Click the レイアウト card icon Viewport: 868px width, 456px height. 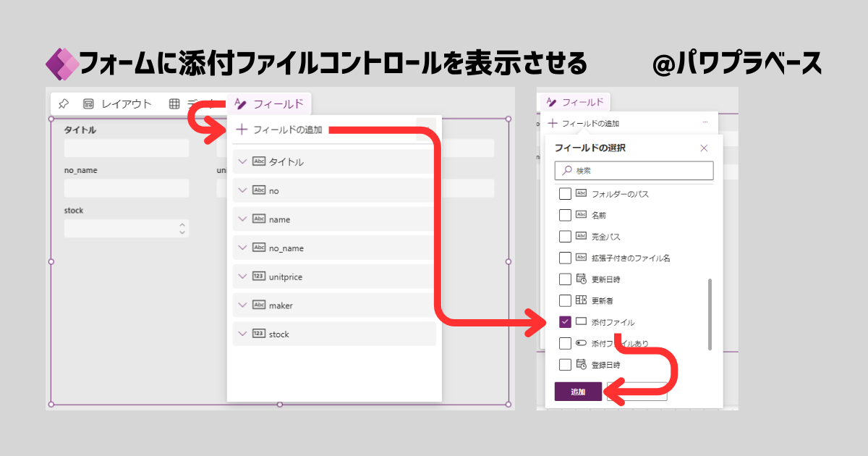point(88,104)
